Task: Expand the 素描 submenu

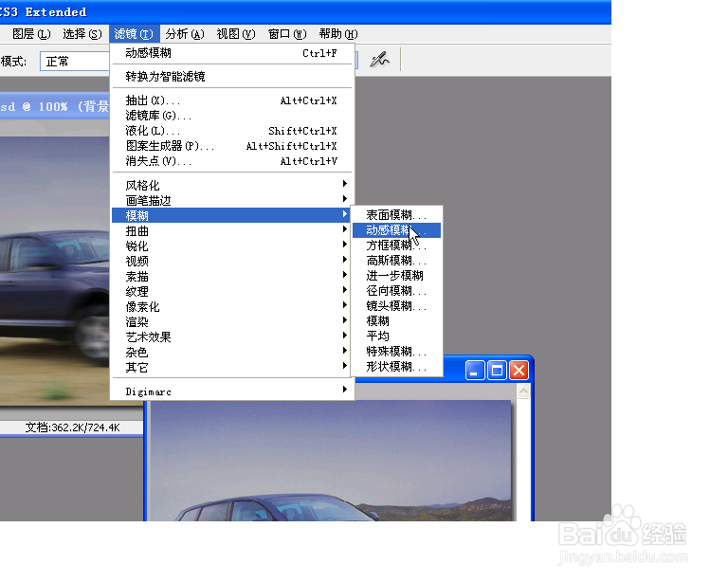Action: 231,276
